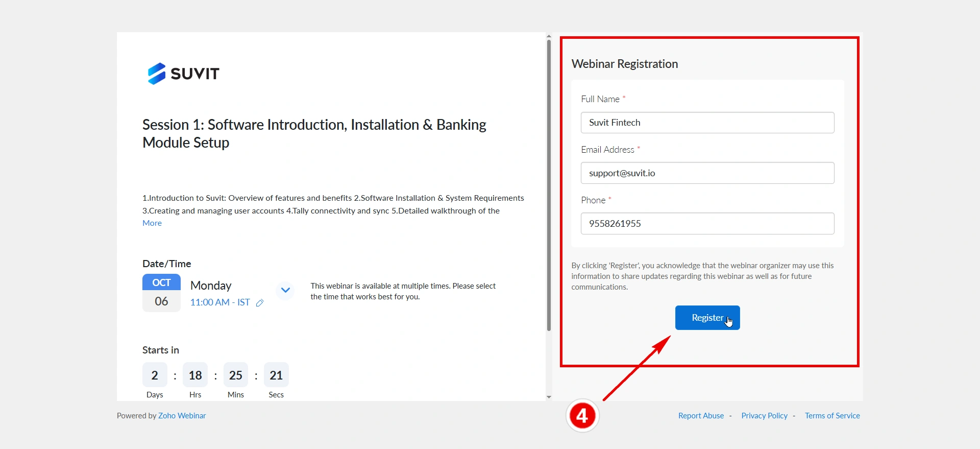This screenshot has width=980, height=449.
Task: Focus the Full Name input field
Action: pos(707,123)
